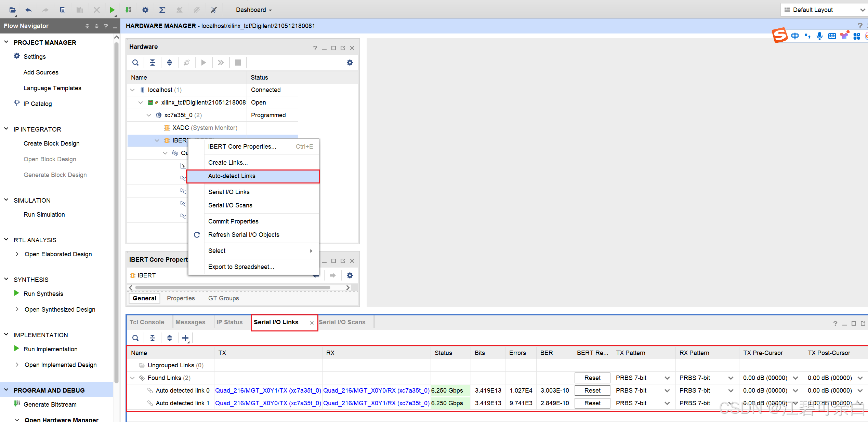Collapse the localhost tree node
868x422 pixels.
pos(133,90)
